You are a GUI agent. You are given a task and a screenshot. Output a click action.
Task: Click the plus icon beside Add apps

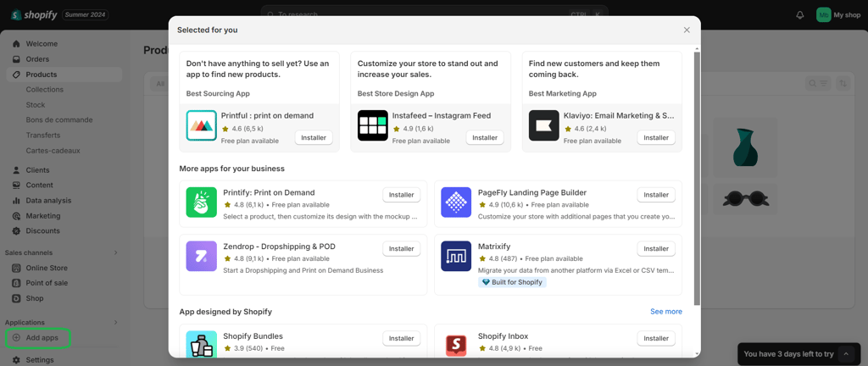tap(16, 338)
